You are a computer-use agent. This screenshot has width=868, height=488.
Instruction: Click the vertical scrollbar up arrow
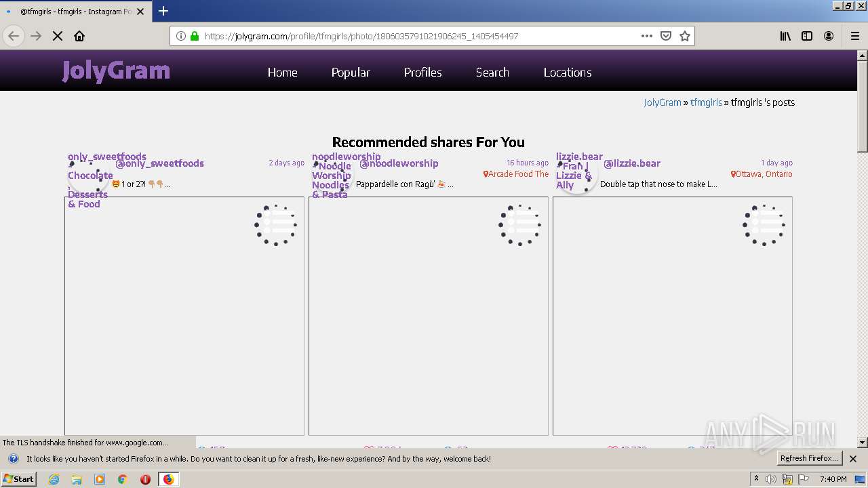click(863, 56)
